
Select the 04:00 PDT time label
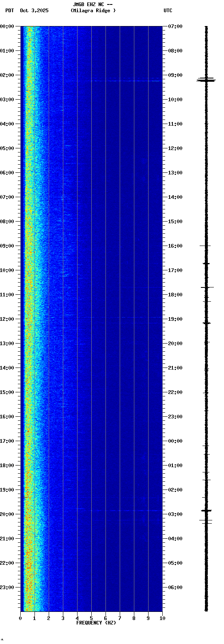click(7, 124)
